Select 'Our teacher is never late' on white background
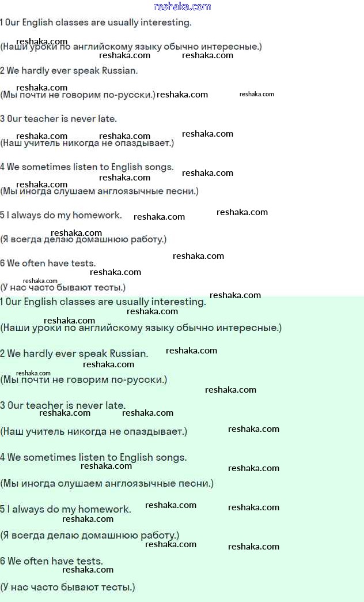364x602 pixels. [x=59, y=119]
